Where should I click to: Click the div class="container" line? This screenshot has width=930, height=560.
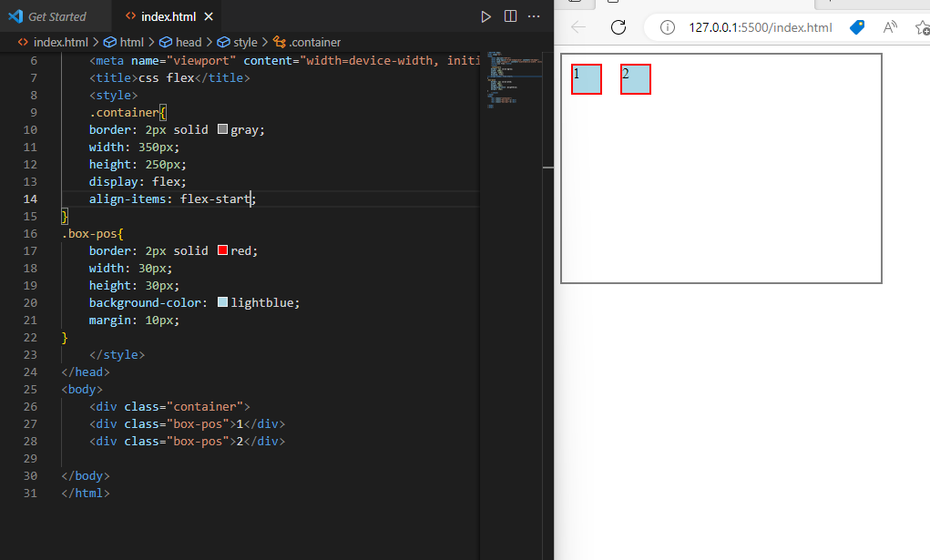click(169, 406)
